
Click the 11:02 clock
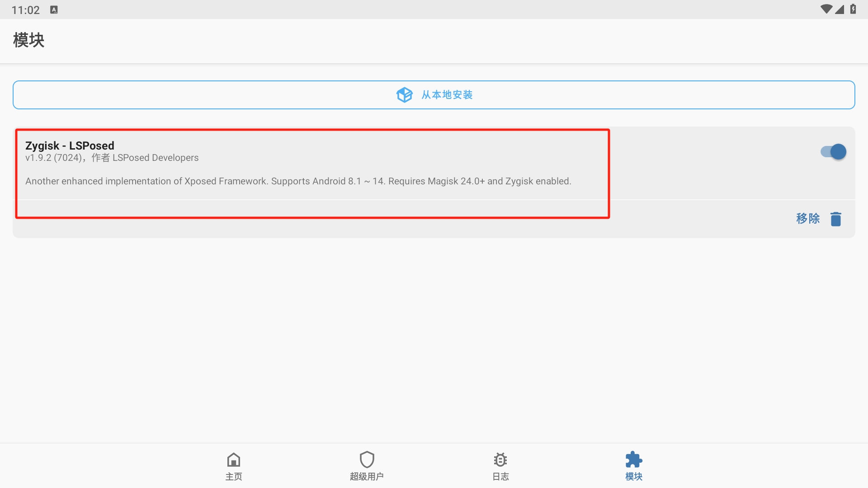tap(26, 10)
